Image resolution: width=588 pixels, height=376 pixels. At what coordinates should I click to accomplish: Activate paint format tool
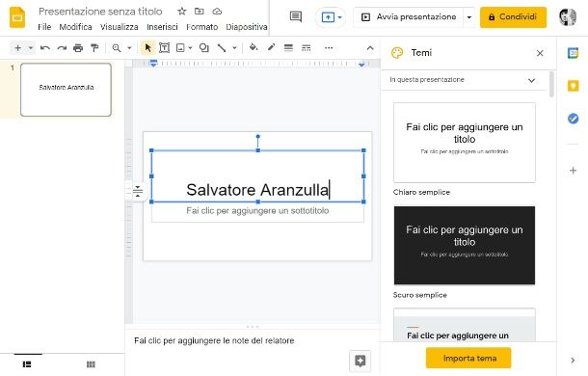94,47
